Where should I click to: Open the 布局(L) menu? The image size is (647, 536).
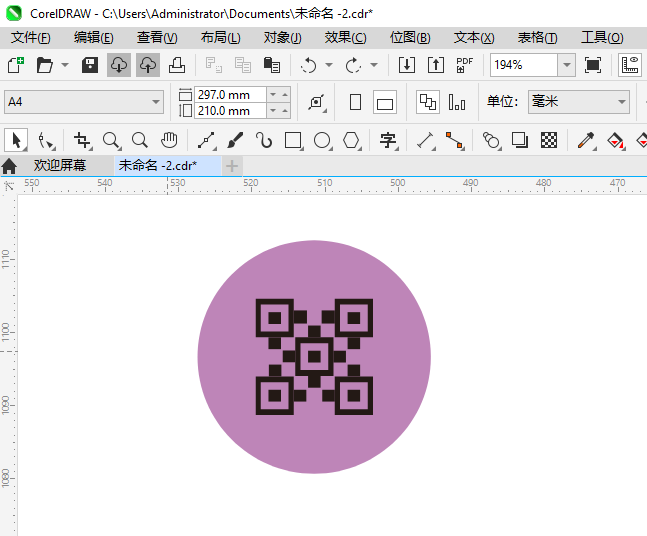coord(220,38)
